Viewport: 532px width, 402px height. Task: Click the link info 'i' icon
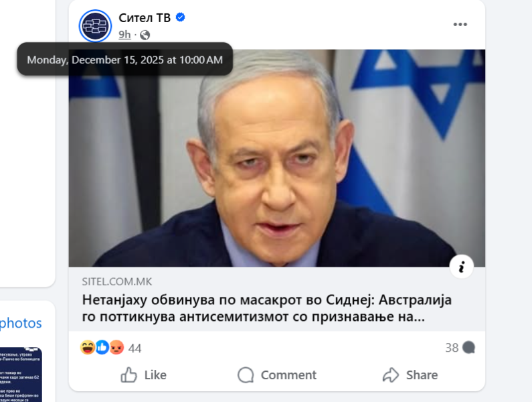pos(462,267)
